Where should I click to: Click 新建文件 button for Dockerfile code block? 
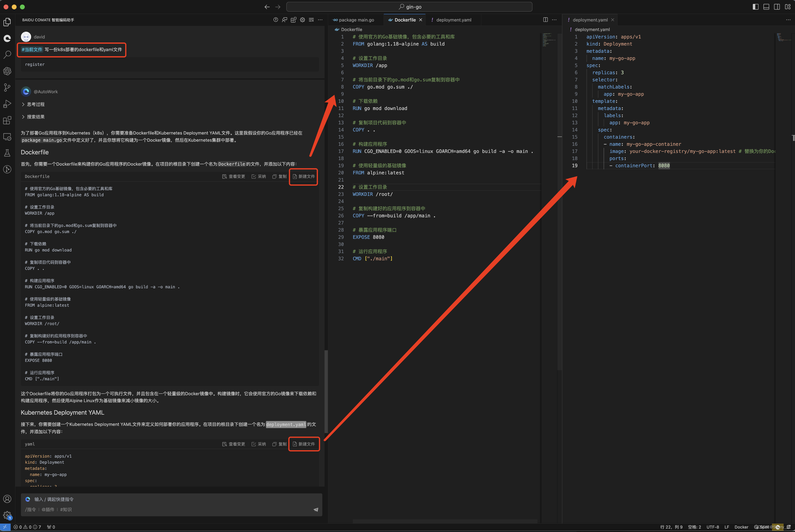[304, 176]
